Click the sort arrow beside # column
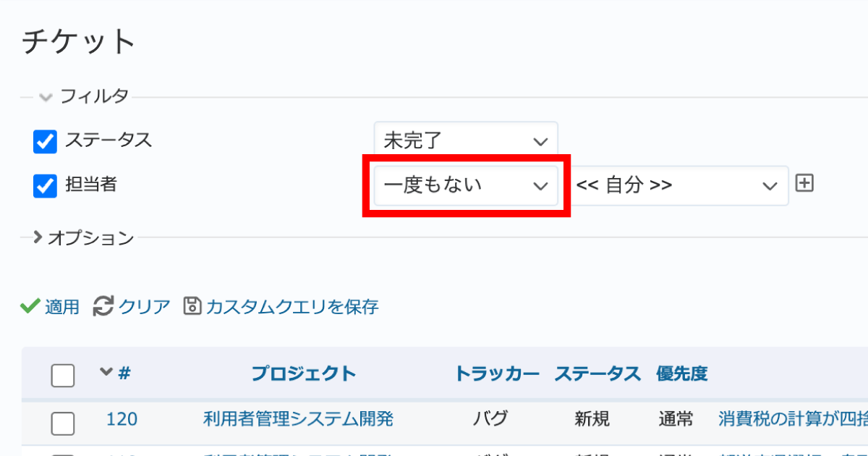Viewport: 868px width, 456px height. coord(106,373)
